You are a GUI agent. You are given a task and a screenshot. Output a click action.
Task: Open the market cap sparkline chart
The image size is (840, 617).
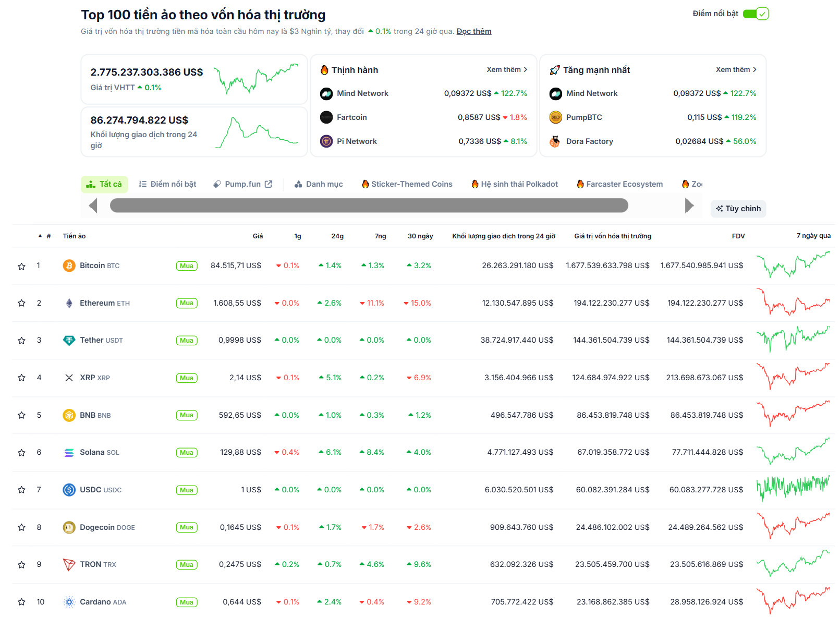click(x=256, y=79)
